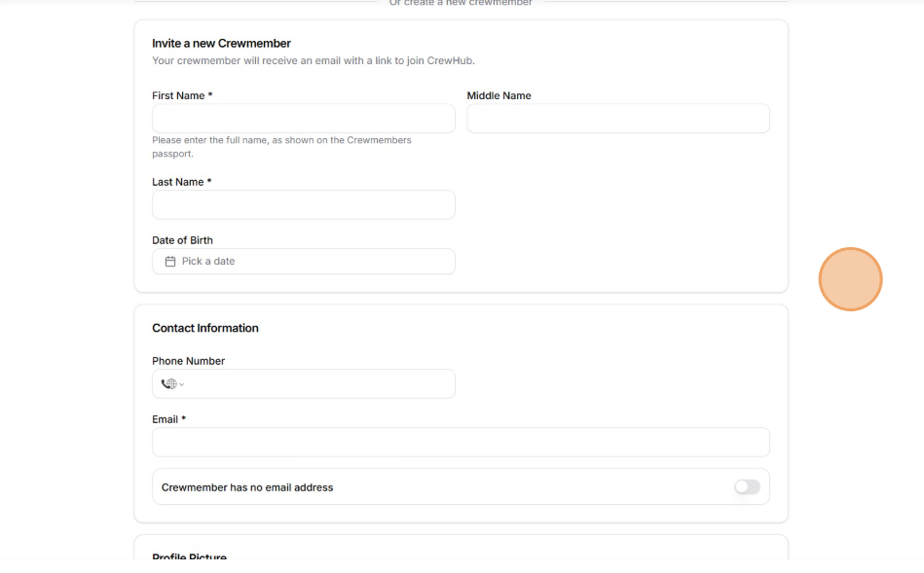This screenshot has height=573, width=924.
Task: Click the 'Date of Birth' label
Action: [x=182, y=240]
